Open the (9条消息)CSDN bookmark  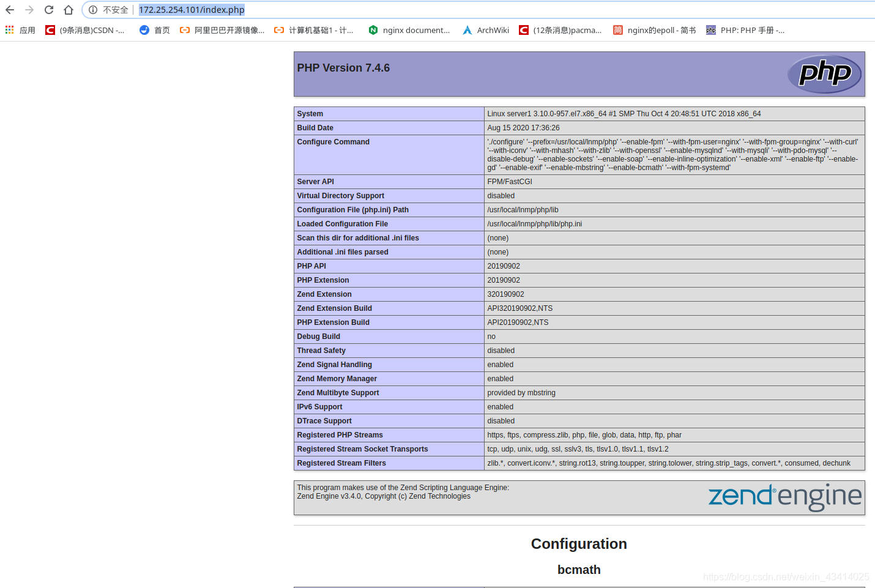pos(85,30)
